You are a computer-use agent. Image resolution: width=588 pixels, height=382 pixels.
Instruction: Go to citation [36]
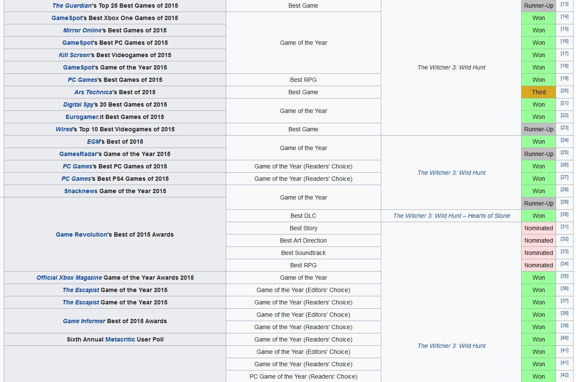point(565,289)
